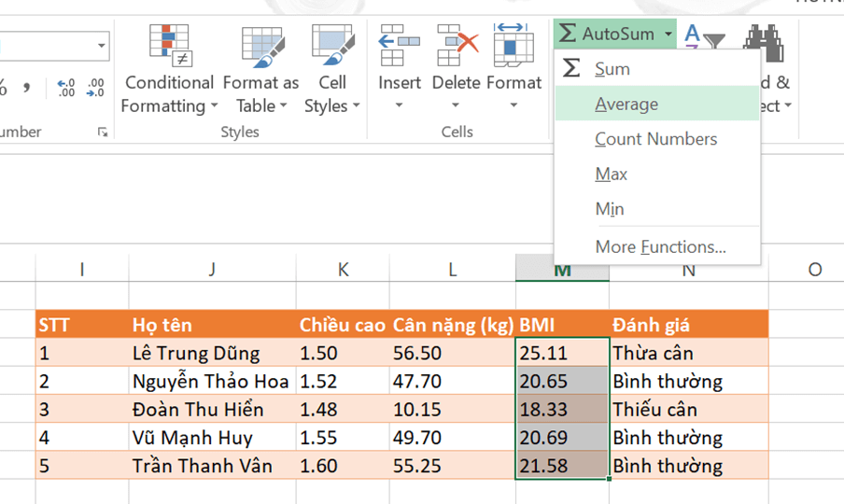Expand Cell Styles dropdown arrow
The height and width of the screenshot is (504, 844).
click(x=356, y=105)
